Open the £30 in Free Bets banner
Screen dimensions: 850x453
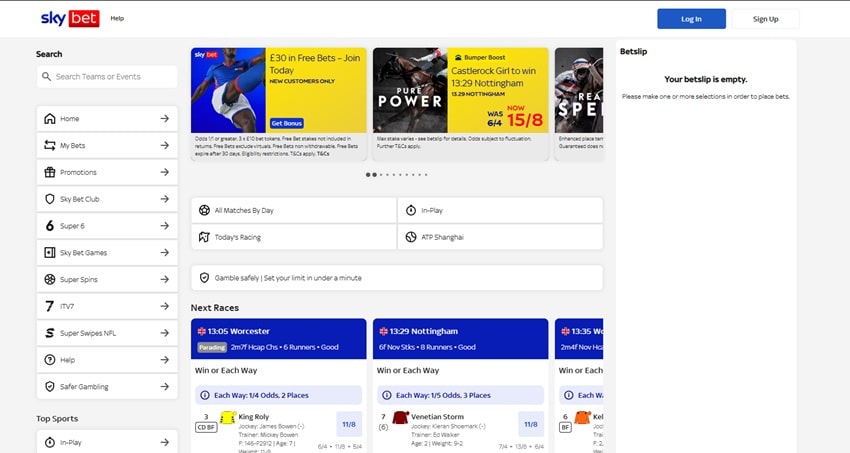pos(279,104)
